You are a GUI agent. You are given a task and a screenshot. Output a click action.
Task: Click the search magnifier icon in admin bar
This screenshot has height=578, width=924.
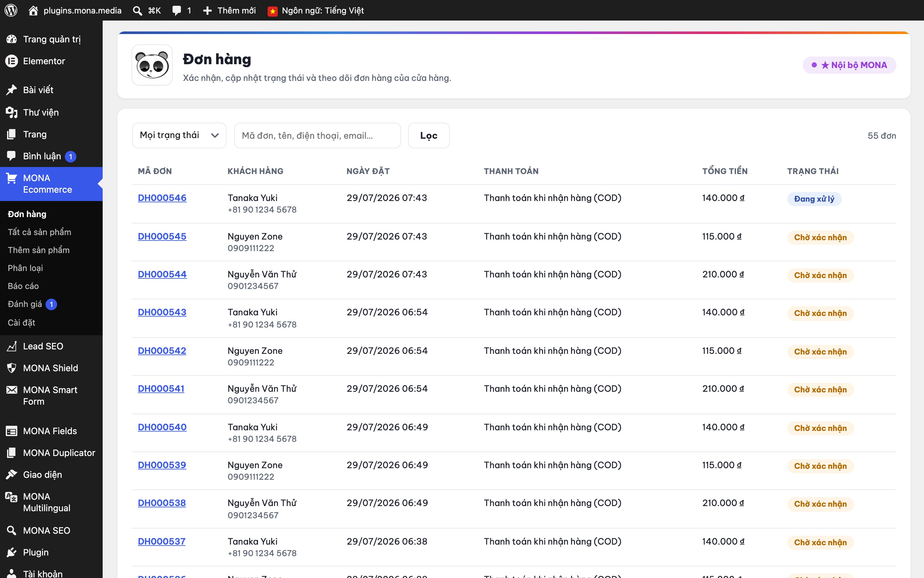point(137,11)
